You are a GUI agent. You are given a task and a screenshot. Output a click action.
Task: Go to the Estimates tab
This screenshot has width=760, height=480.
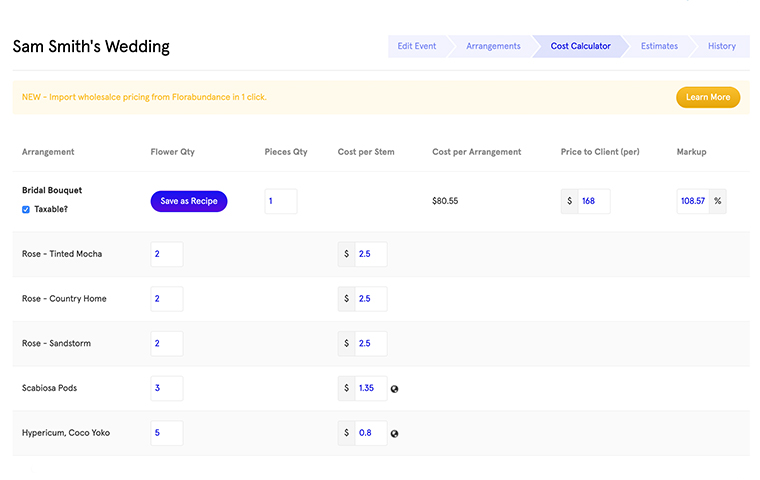[659, 46]
